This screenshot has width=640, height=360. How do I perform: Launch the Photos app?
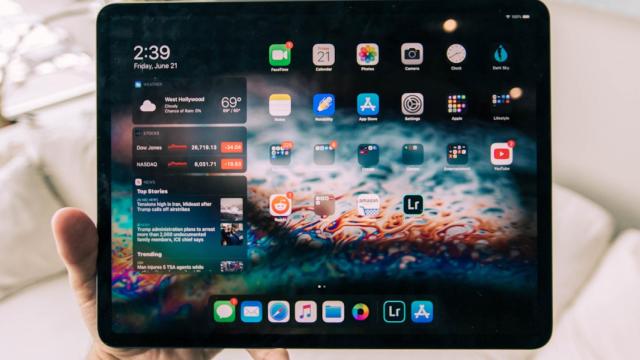(x=367, y=55)
